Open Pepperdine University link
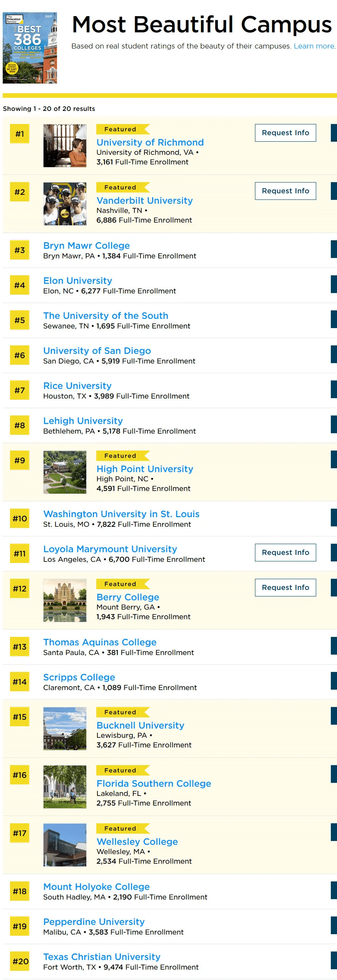337x980 pixels. 94,921
